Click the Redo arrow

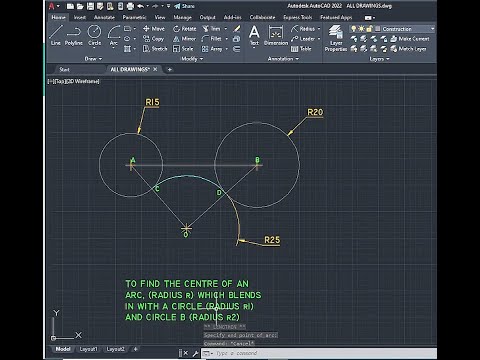tap(155, 6)
